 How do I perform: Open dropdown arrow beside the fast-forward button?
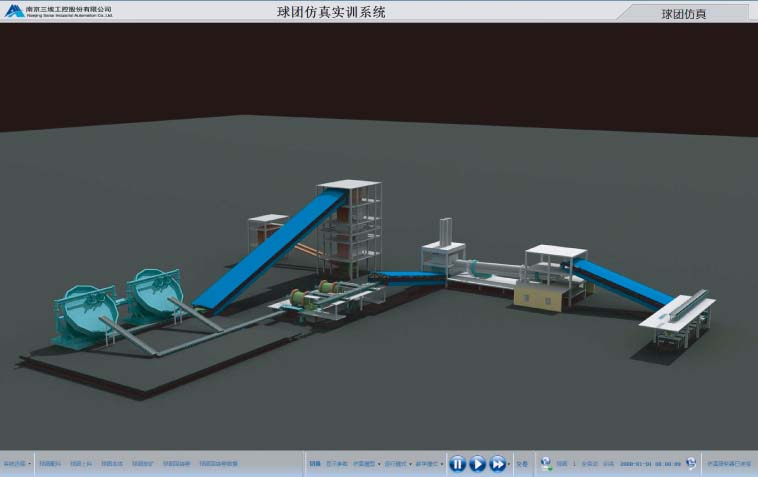509,464
